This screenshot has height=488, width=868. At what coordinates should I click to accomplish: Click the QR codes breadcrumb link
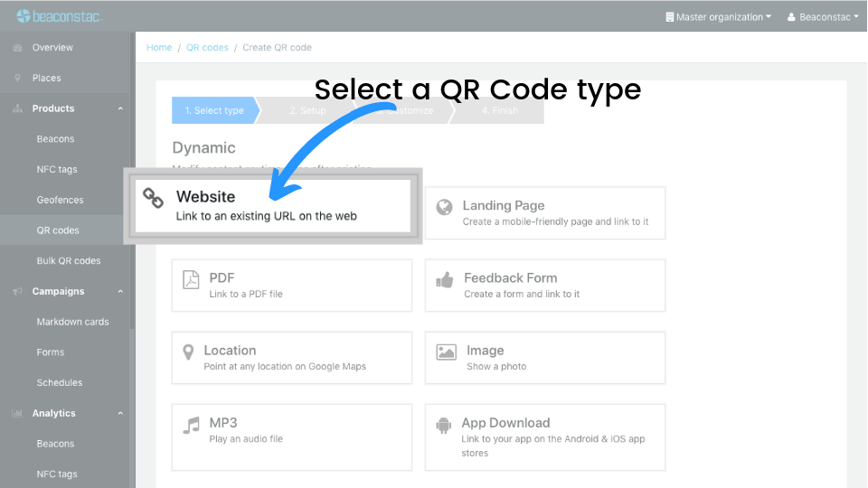tap(207, 48)
